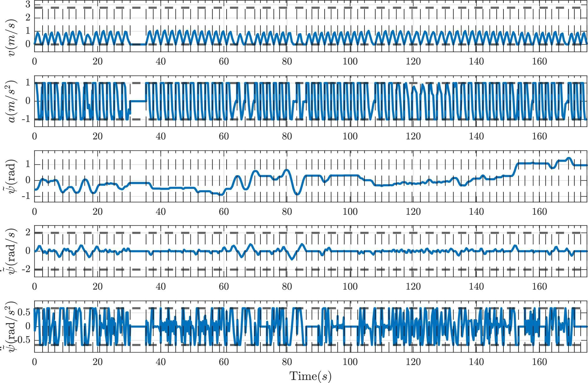Click the 20 tick label under rad/s plot
Image resolution: width=588 pixels, height=383 pixels.
[97, 287]
